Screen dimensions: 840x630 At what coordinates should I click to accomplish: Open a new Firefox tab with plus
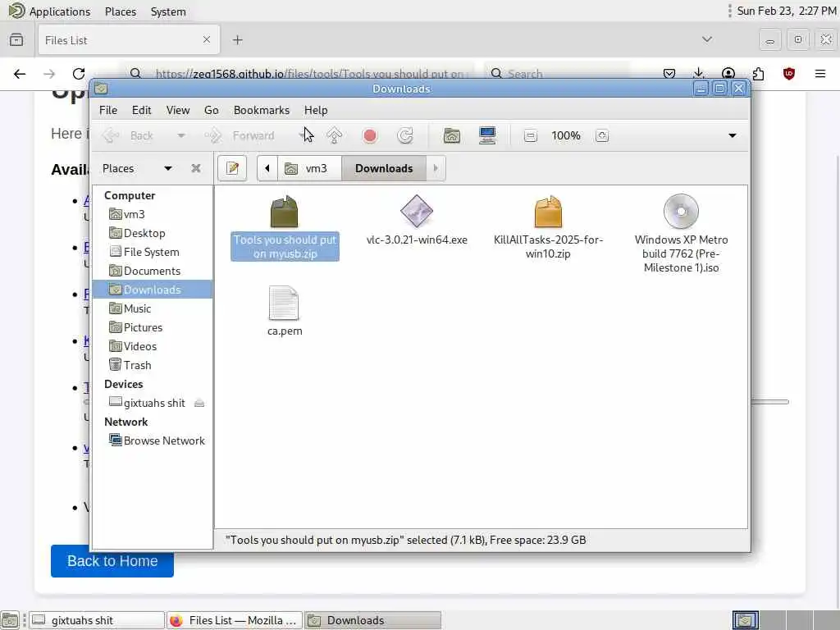(x=238, y=40)
